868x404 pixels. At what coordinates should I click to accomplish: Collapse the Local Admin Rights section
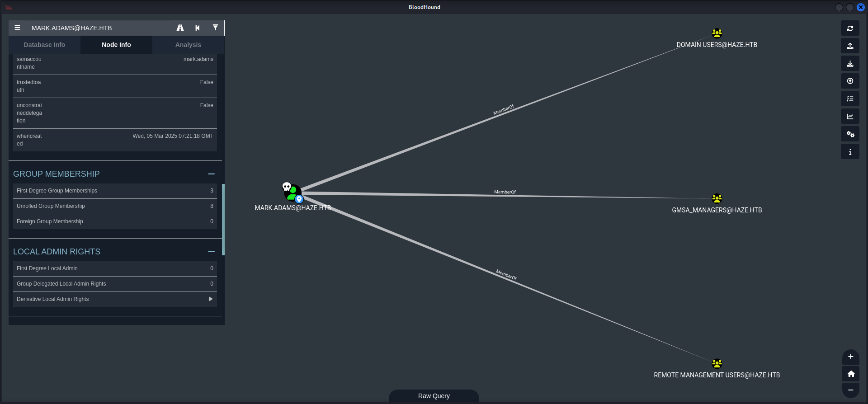211,252
